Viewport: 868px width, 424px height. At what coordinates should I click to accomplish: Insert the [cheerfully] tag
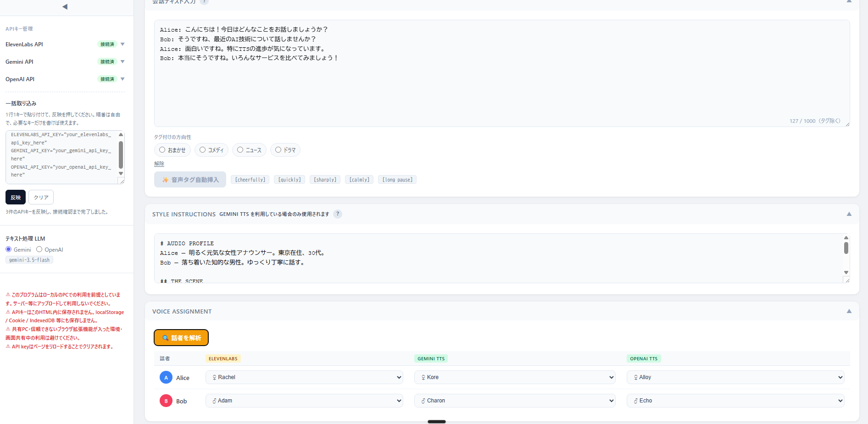coord(250,180)
